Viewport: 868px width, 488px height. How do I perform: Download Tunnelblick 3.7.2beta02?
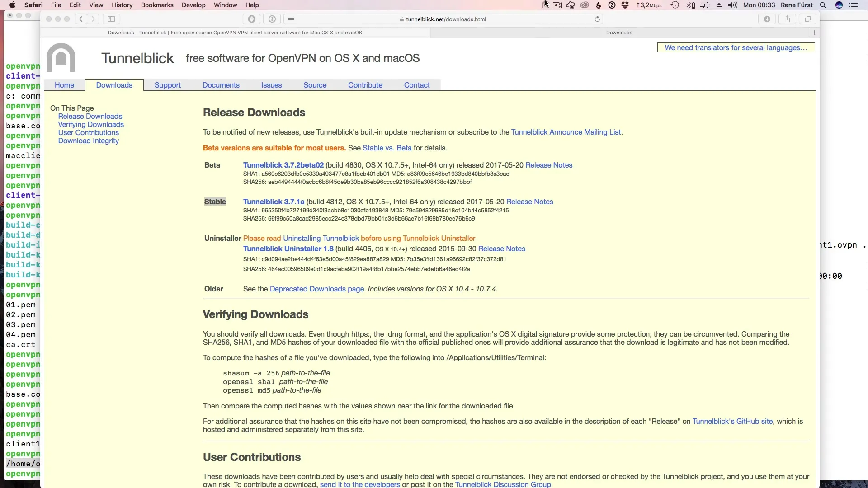(x=283, y=165)
